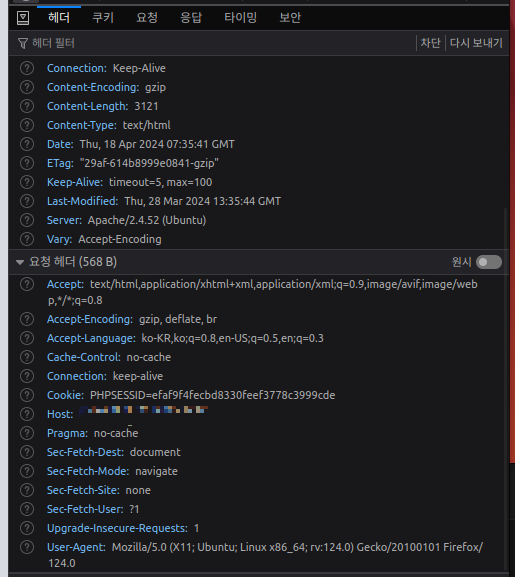
Task: Click the User-Agent header name
Action: tap(76, 547)
